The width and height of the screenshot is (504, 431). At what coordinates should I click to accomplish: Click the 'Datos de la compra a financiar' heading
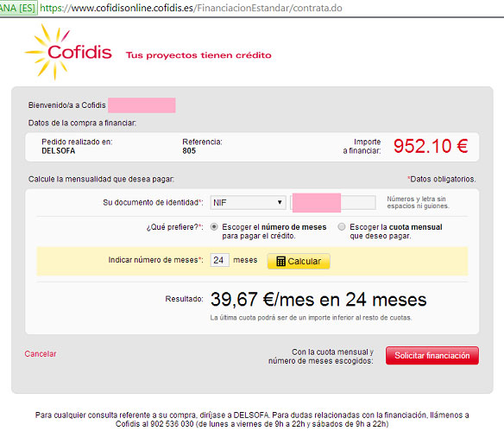pos(82,123)
